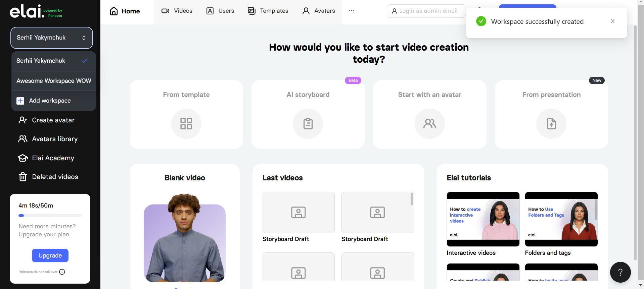Click the Last videos panel scrollbar
This screenshot has height=289, width=644.
click(x=412, y=199)
